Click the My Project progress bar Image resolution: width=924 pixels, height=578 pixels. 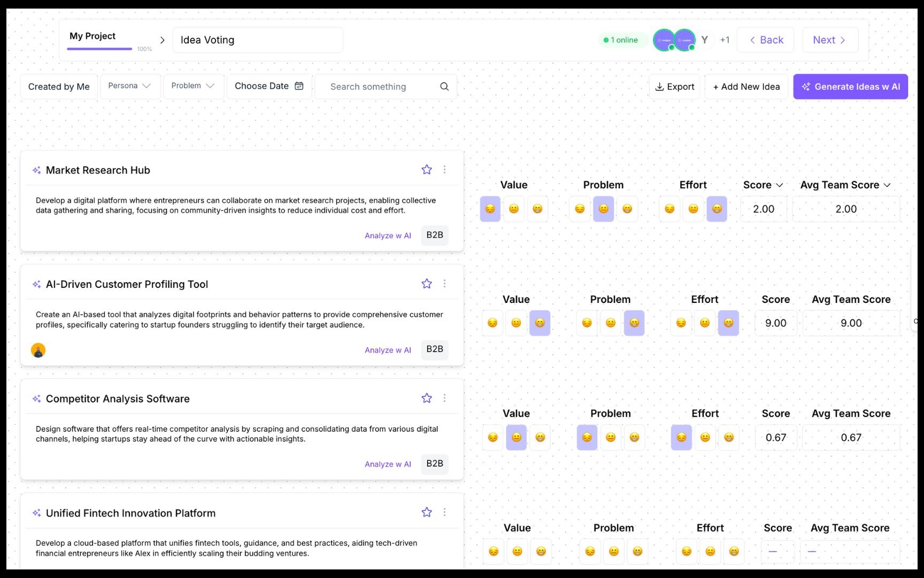click(99, 49)
